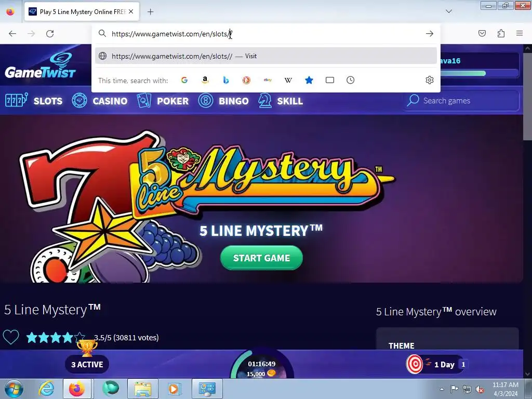Viewport: 532px width, 399px height.
Task: Open the CASINO category
Action: 100,101
